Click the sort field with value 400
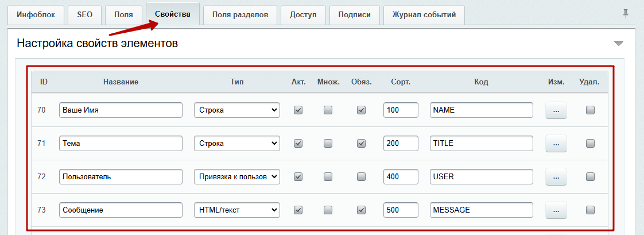 click(401, 176)
